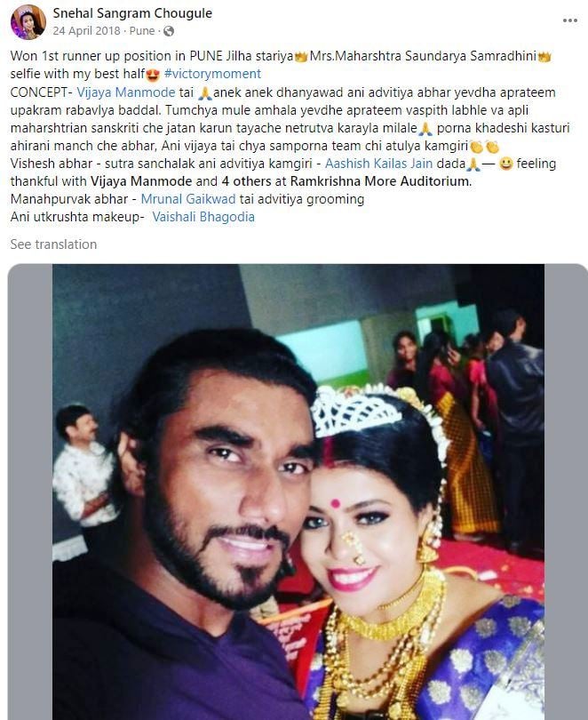Viewport: 588px width, 720px height.
Task: Expand the '4 others' tagged people list
Action: (246, 181)
